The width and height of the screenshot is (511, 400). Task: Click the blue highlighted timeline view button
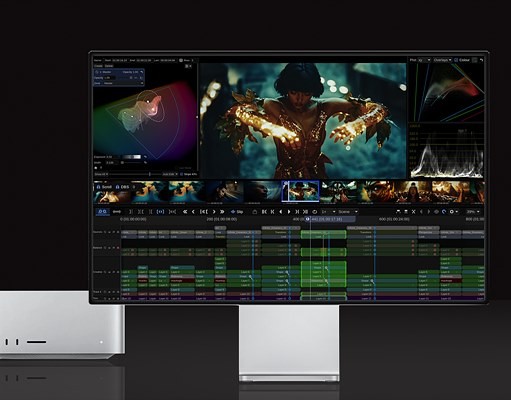click(x=102, y=212)
